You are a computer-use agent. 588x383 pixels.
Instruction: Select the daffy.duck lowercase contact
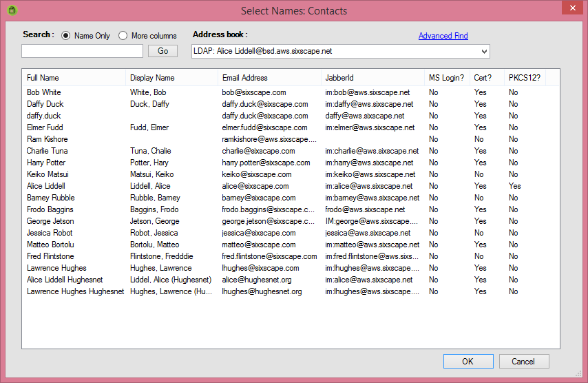click(43, 116)
